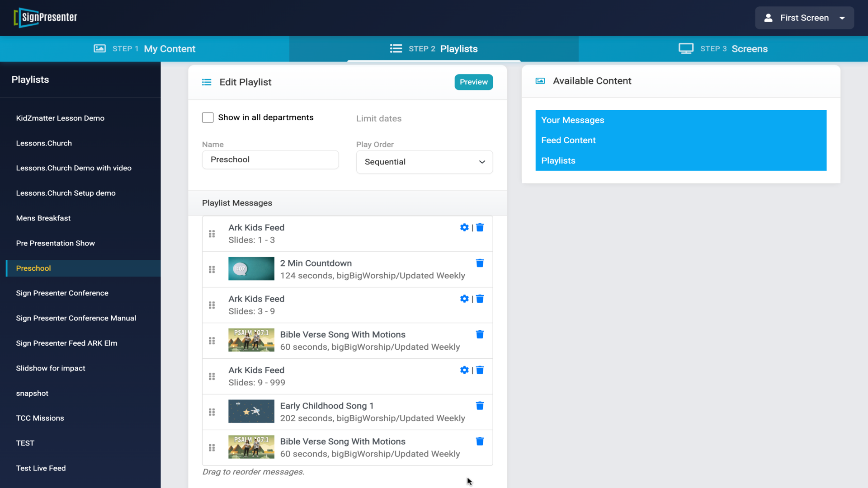This screenshot has width=868, height=488.
Task: Delete the 2 Min Countdown message
Action: (x=480, y=263)
